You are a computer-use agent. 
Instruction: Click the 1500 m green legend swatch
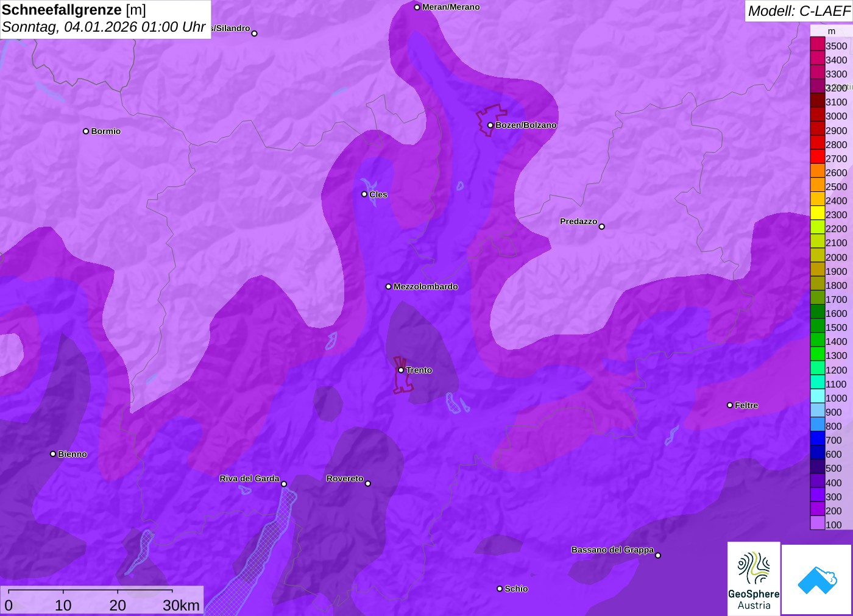817,325
